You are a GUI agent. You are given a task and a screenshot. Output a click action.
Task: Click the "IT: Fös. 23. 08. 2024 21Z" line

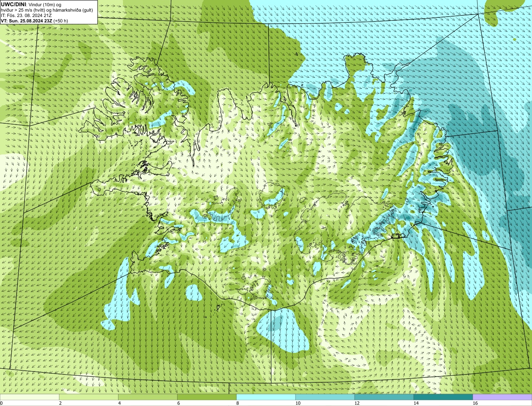pyautogui.click(x=26, y=15)
